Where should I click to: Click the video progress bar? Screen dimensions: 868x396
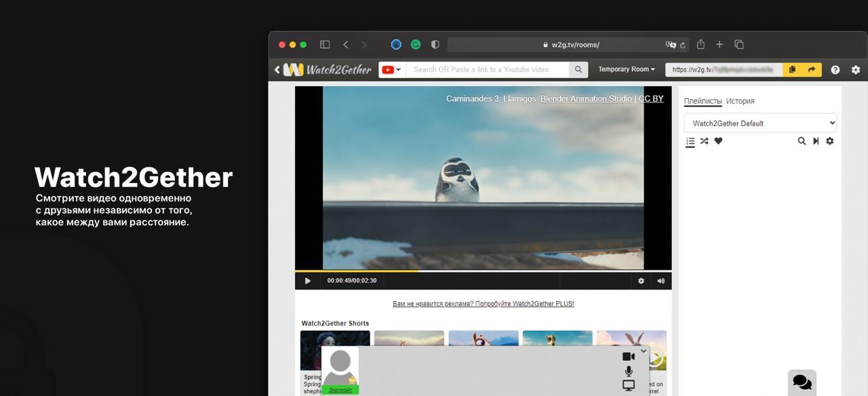pyautogui.click(x=483, y=271)
